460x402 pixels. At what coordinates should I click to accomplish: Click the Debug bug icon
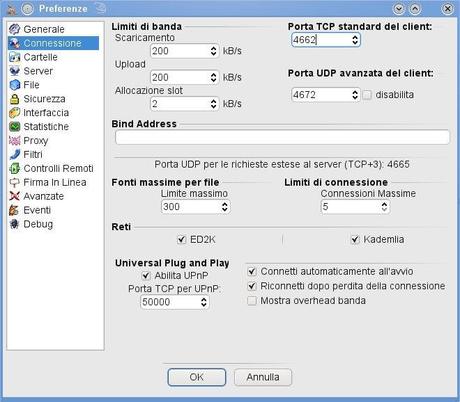click(15, 224)
